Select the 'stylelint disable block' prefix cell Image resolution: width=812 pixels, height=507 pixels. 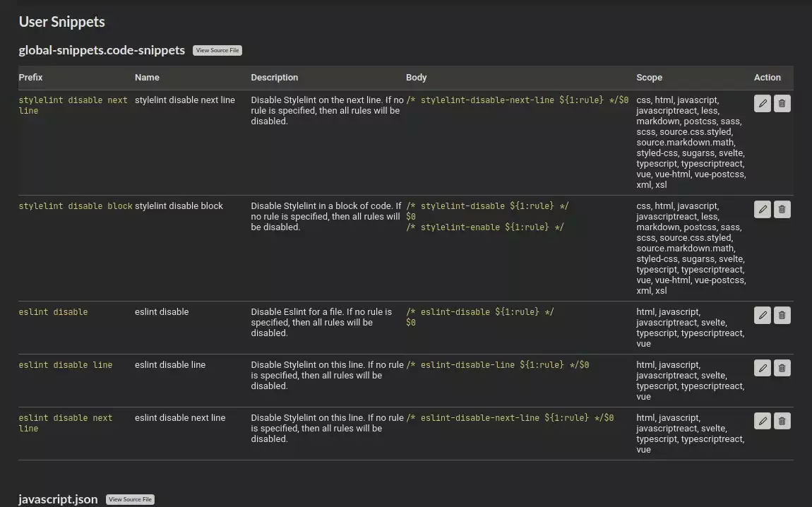coord(76,206)
